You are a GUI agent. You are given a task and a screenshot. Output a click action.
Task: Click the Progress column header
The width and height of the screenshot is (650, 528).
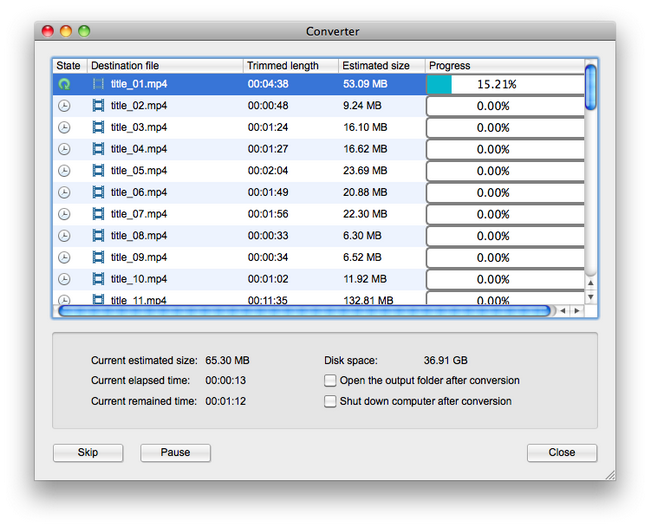tap(505, 66)
